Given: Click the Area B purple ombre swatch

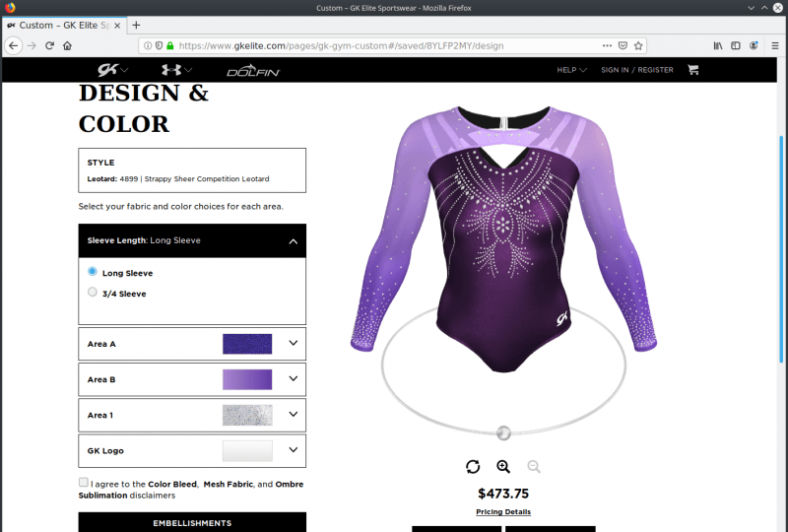Looking at the screenshot, I should 247,379.
